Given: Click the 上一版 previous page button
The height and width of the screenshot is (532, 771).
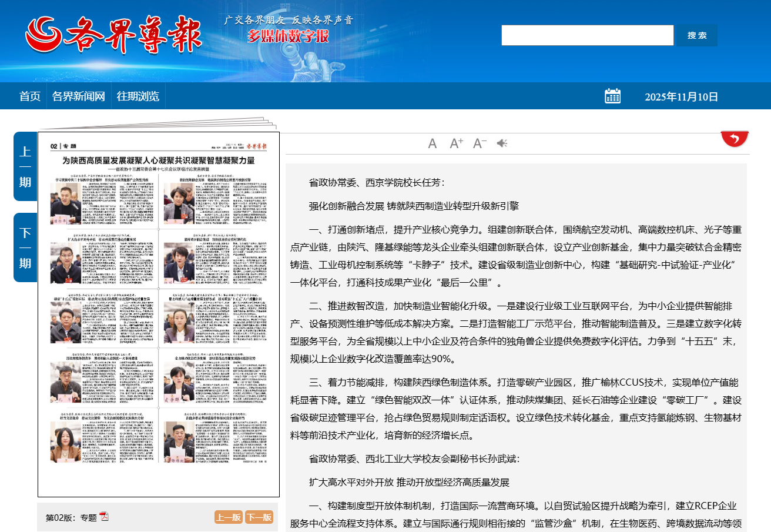Looking at the screenshot, I should point(228,517).
